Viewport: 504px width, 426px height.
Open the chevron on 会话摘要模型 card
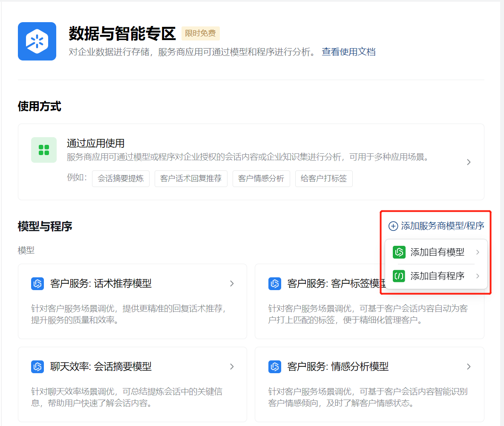tap(232, 366)
